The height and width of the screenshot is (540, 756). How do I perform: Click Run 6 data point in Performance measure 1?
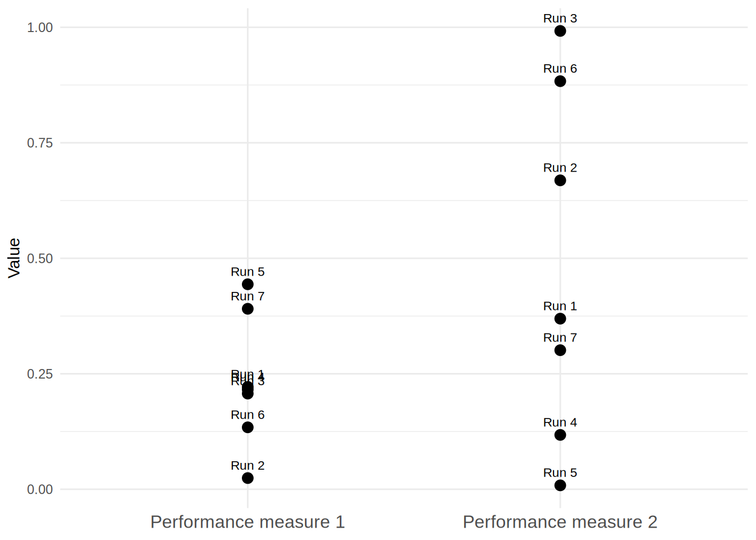coord(247,427)
